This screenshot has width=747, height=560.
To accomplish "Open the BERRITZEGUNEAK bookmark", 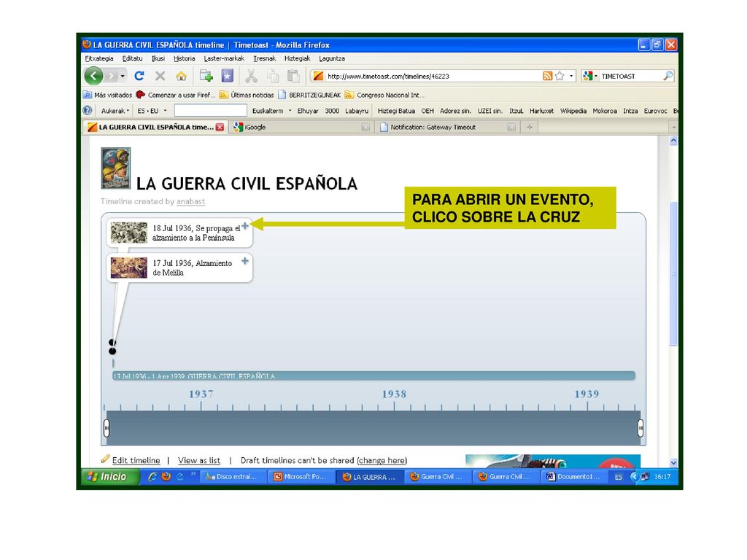I will coord(309,95).
